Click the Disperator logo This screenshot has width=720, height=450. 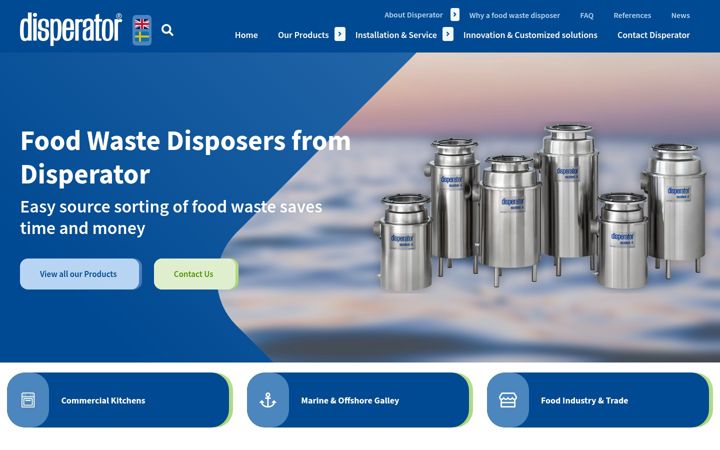(71, 28)
